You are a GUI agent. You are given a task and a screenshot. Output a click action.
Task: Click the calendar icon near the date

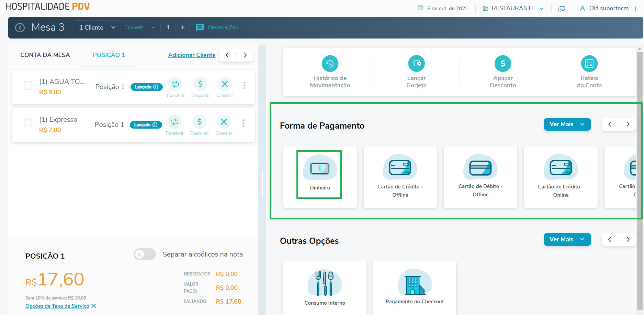[420, 8]
